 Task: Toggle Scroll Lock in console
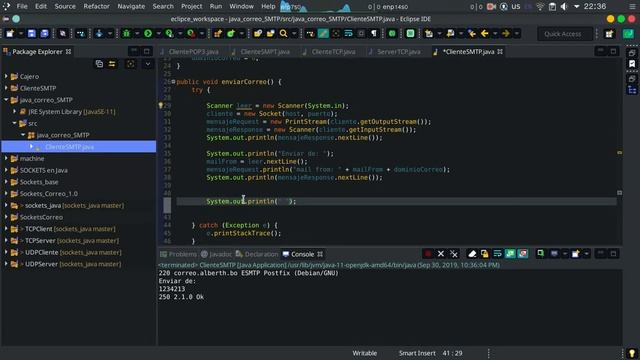click(484, 254)
